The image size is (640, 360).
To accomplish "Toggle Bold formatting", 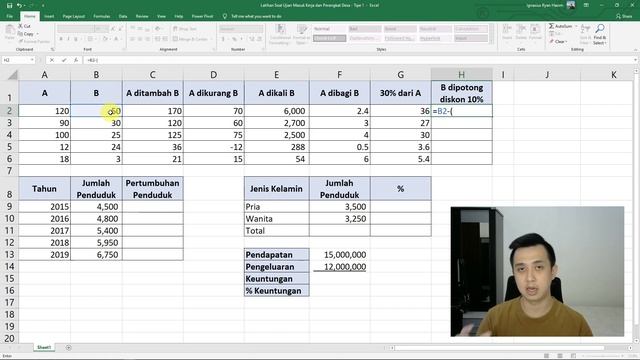I will click(x=61, y=39).
